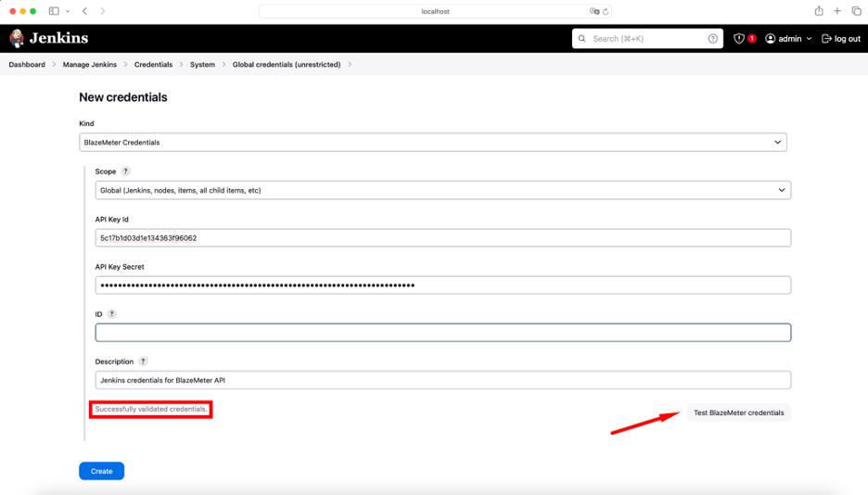
Task: Open the search help question mark icon
Action: (712, 39)
